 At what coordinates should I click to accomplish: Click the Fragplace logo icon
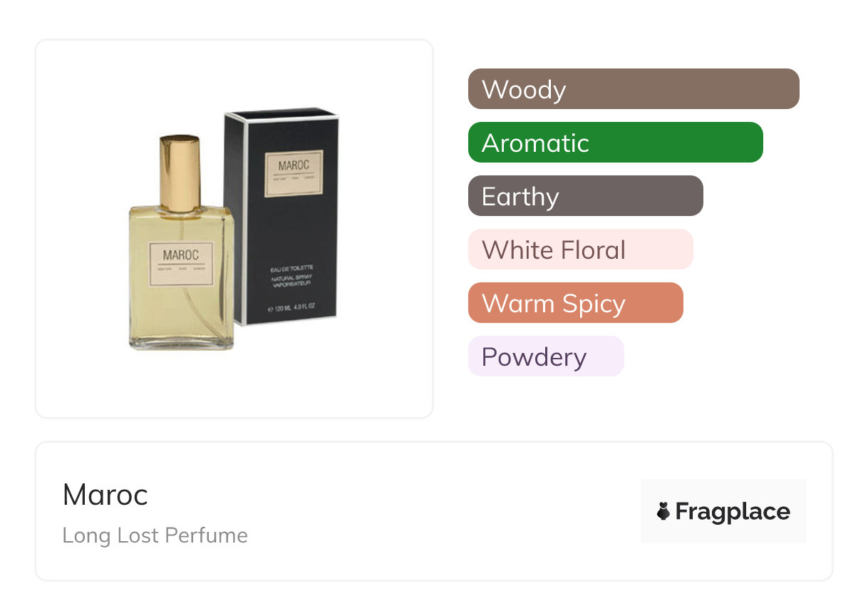[x=663, y=511]
